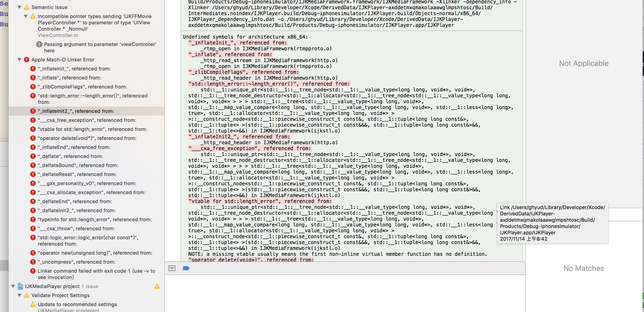Collapse the Apple Mach-O Linker Error group
644x312 pixels.
[19, 60]
